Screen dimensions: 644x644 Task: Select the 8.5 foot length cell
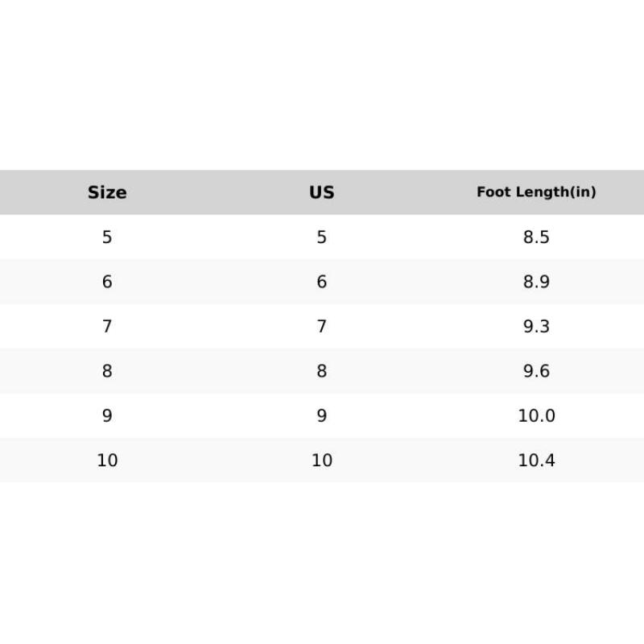point(536,237)
